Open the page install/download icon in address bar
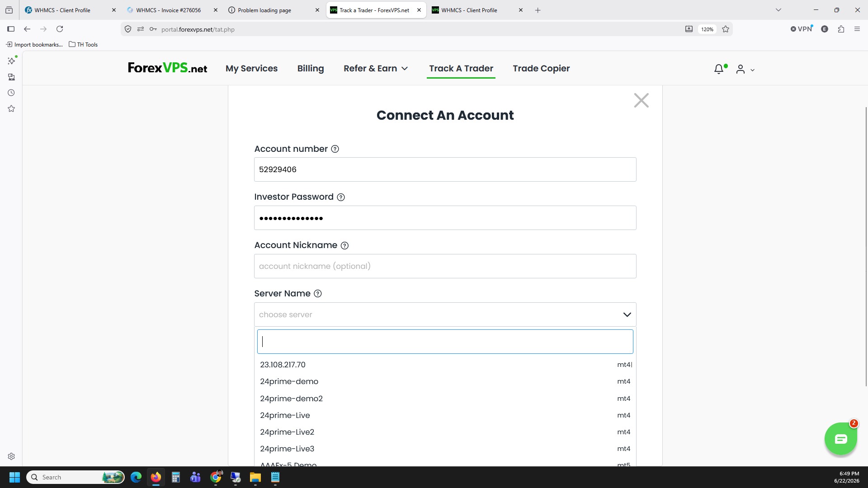The width and height of the screenshot is (868, 488). (x=689, y=29)
